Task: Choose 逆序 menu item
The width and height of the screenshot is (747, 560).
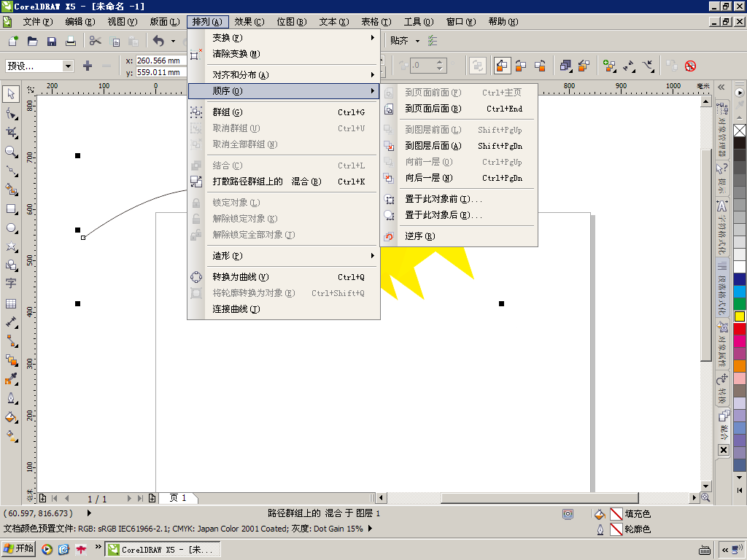Action: point(460,236)
